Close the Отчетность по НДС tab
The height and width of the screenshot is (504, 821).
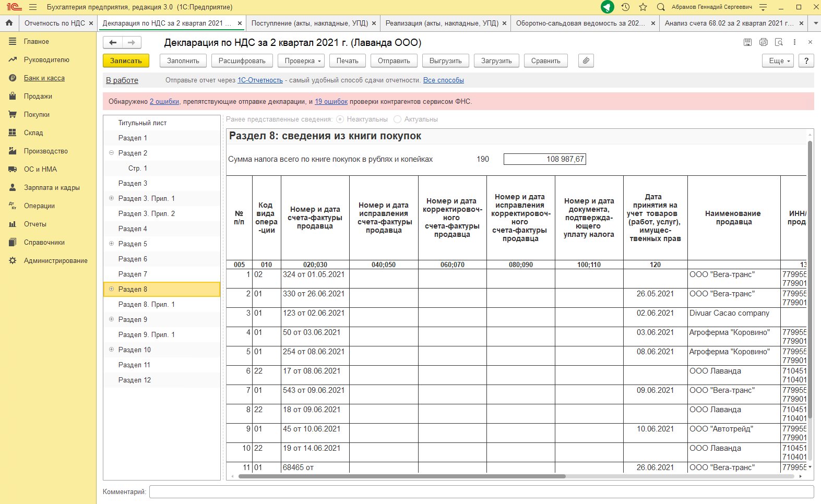91,23
